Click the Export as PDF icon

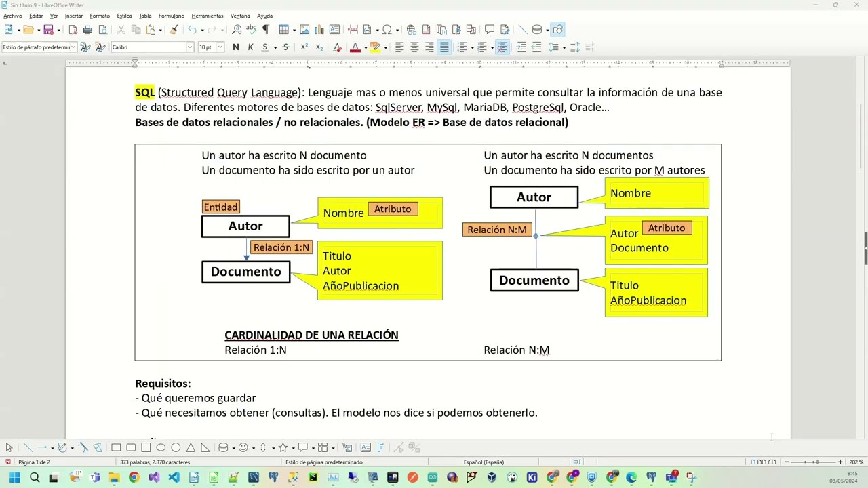click(73, 30)
